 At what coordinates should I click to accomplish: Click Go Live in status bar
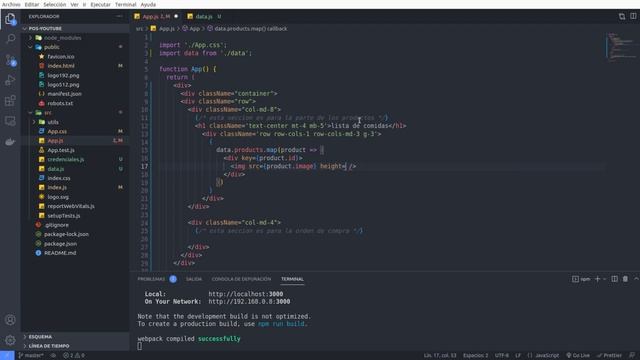tap(578, 356)
